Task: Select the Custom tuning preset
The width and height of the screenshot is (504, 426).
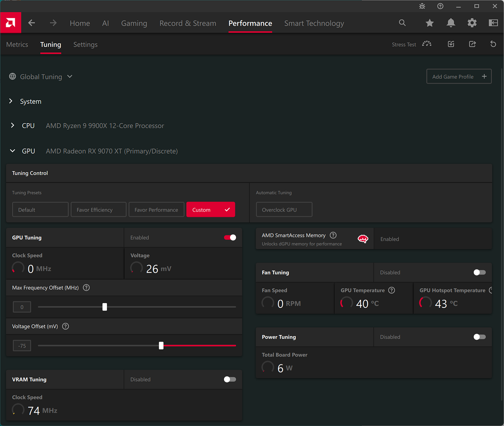Action: 211,209
